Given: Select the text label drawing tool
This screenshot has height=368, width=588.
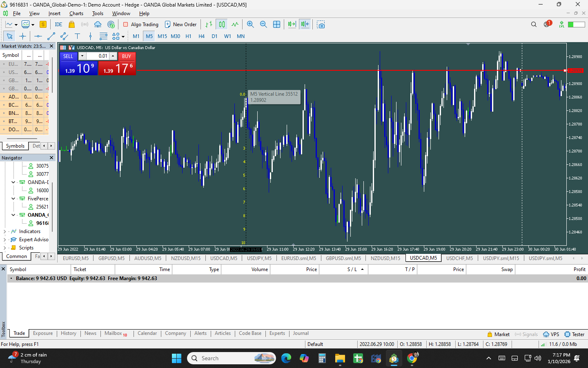Looking at the screenshot, I should coord(77,36).
